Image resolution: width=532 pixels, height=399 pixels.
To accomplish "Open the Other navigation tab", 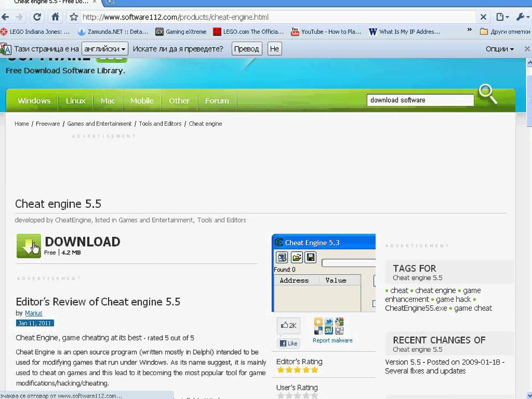I will [179, 101].
